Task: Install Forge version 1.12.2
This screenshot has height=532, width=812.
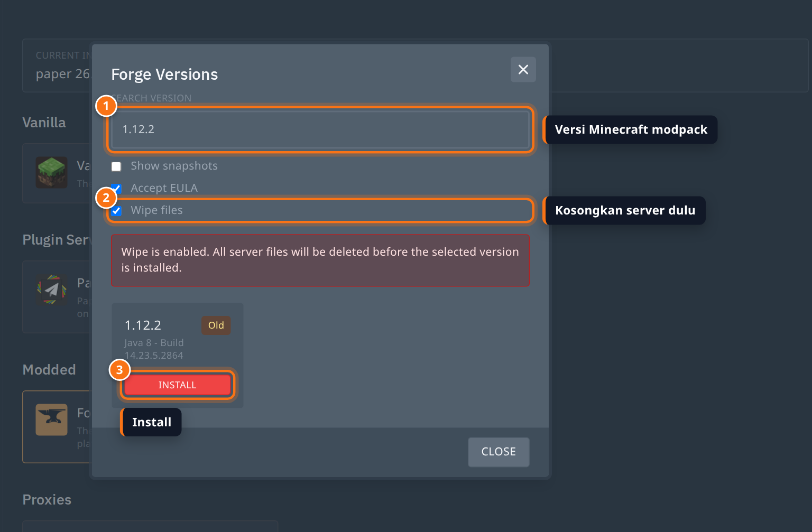Action: pos(177,385)
